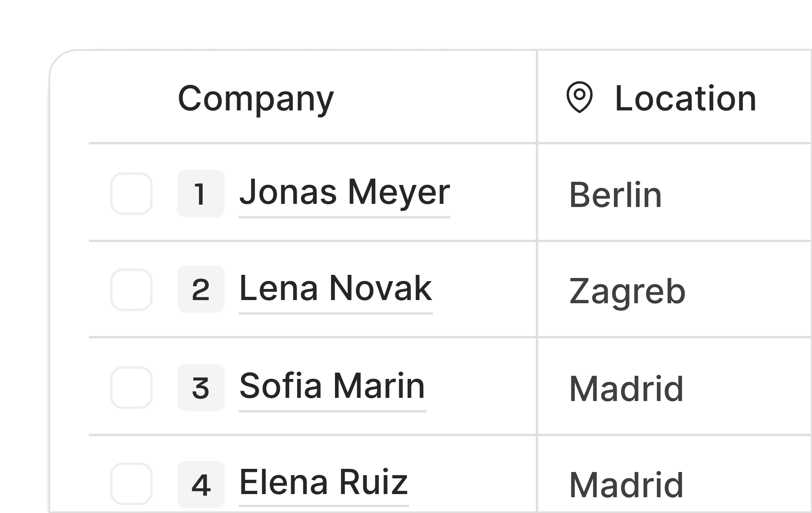Click Madrid cell in Sofia Marin row
Viewport: 812px width, 513px height.
(x=675, y=386)
